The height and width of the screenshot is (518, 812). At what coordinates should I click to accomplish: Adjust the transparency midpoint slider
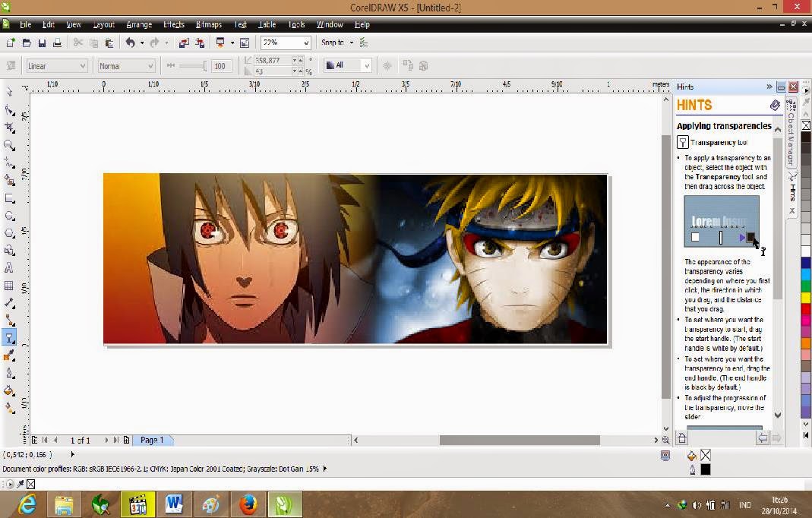pos(192,66)
